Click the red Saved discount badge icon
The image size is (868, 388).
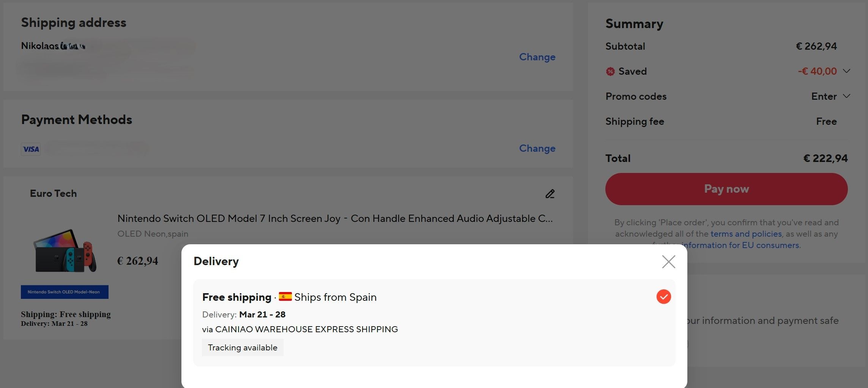coord(610,71)
